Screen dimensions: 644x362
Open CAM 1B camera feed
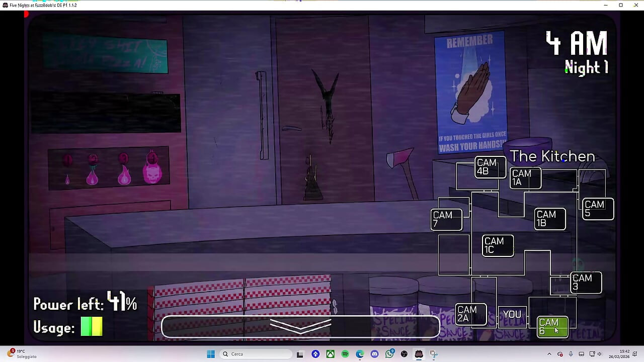click(x=549, y=219)
